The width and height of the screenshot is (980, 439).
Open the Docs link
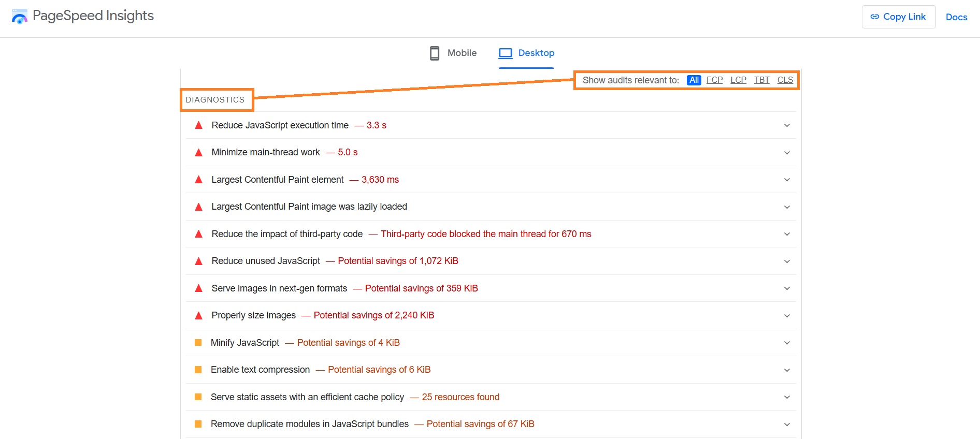coord(956,17)
